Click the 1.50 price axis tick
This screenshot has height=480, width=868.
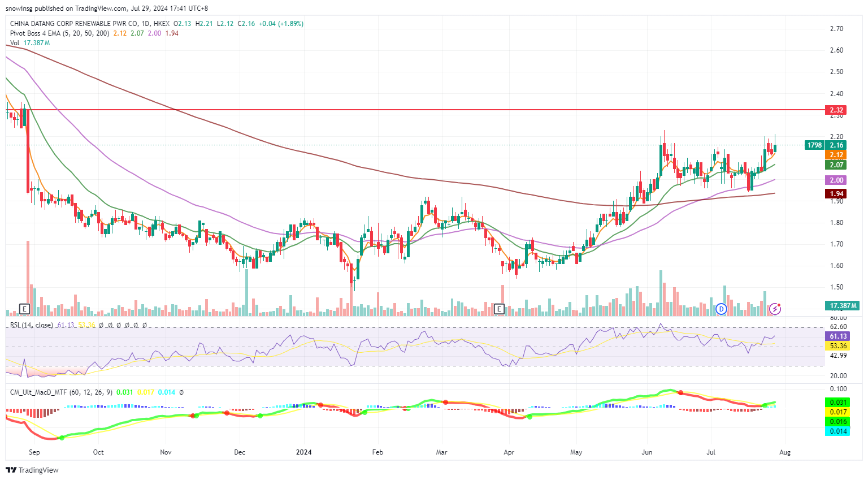coord(837,287)
